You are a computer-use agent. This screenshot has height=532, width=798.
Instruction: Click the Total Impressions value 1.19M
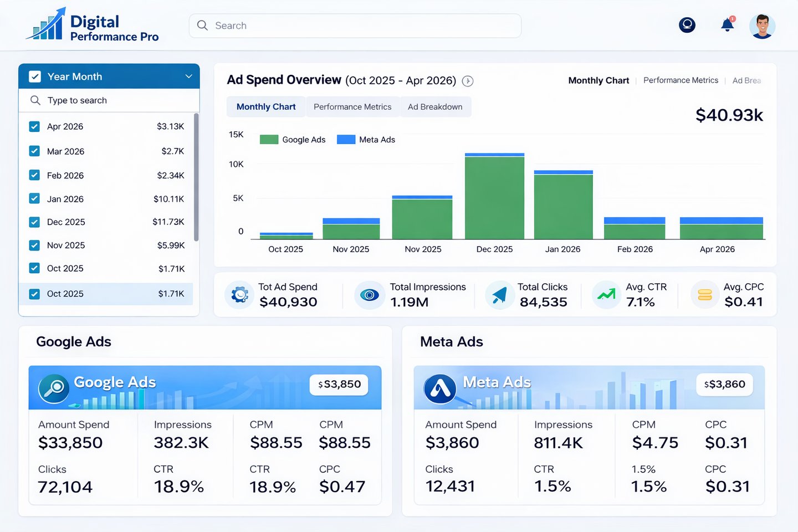pyautogui.click(x=409, y=302)
